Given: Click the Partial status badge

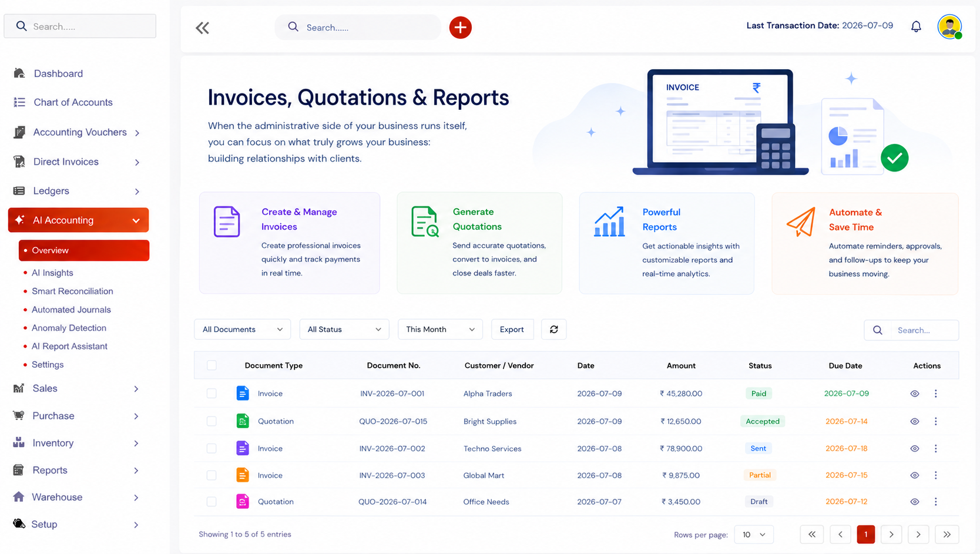Looking at the screenshot, I should [x=760, y=475].
